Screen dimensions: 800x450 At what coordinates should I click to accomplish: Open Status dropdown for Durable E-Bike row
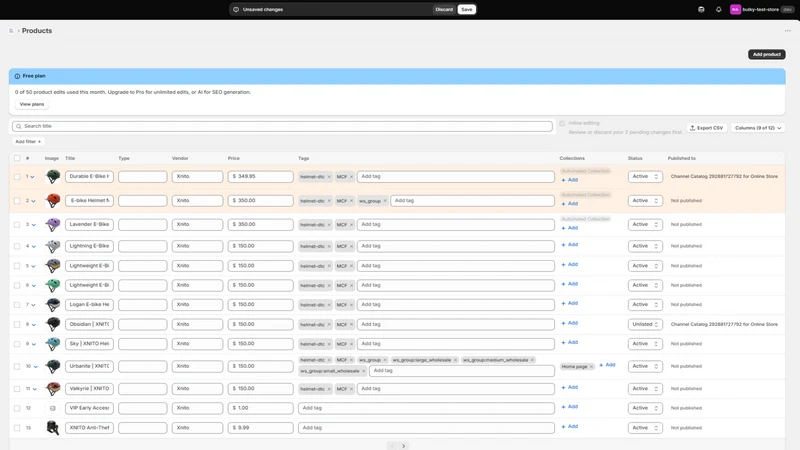pos(645,177)
